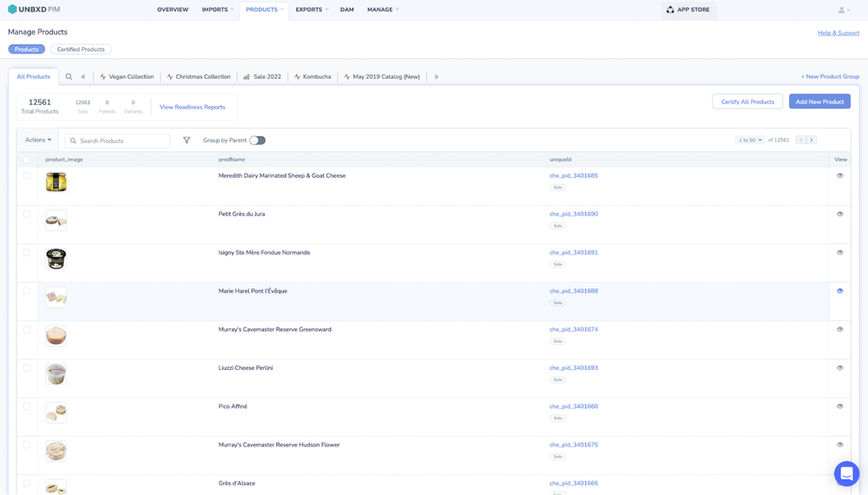The height and width of the screenshot is (495, 868).
Task: Click View Readiness Reports link
Action: click(x=192, y=107)
